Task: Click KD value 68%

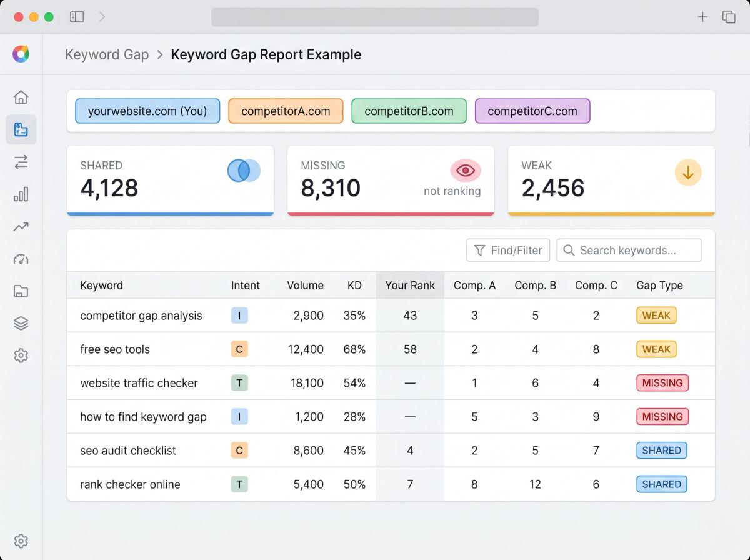Action: pyautogui.click(x=354, y=349)
